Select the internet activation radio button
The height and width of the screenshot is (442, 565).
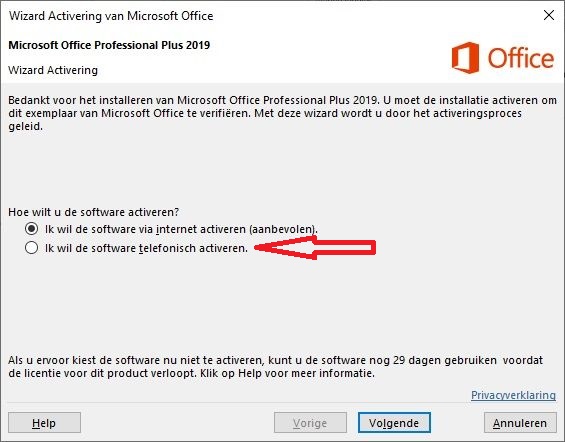point(31,228)
